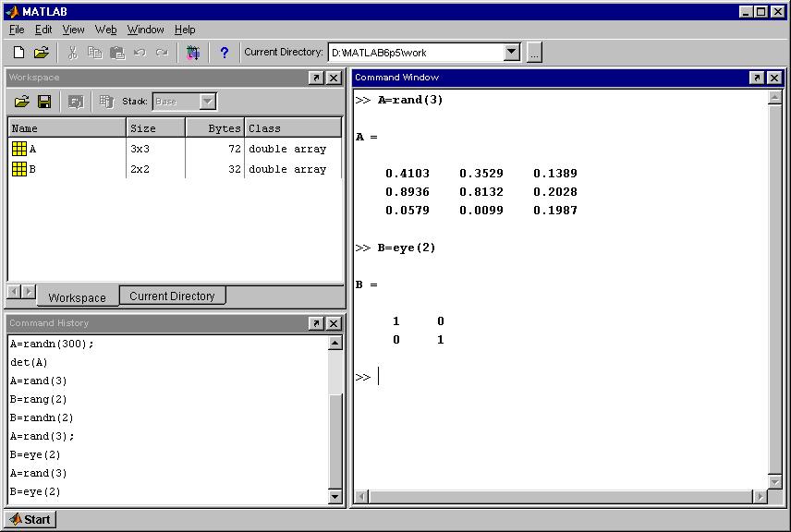Open the Window menu
Screen dimensions: 791x532
[x=145, y=30]
